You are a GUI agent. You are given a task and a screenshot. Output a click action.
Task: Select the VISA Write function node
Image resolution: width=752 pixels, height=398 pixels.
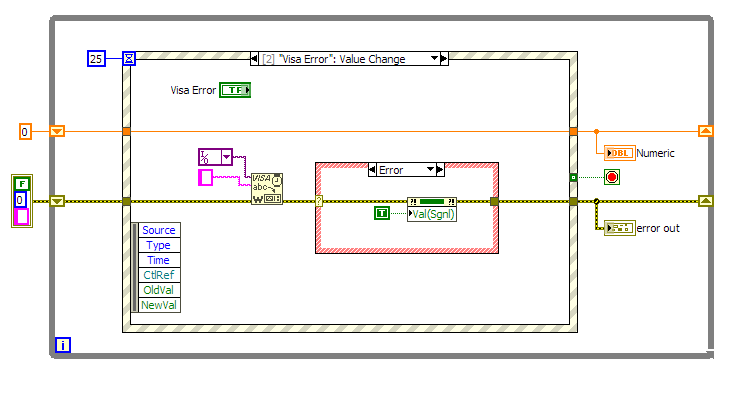(x=267, y=189)
